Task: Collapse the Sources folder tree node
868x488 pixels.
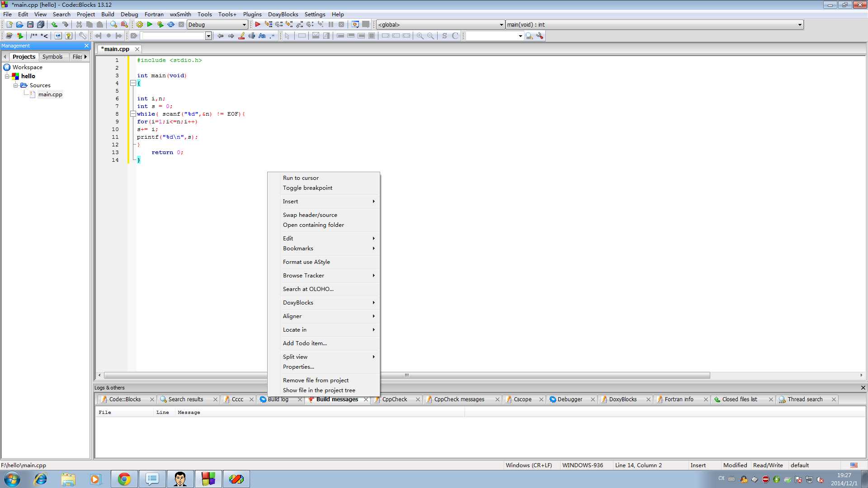Action: coord(15,85)
